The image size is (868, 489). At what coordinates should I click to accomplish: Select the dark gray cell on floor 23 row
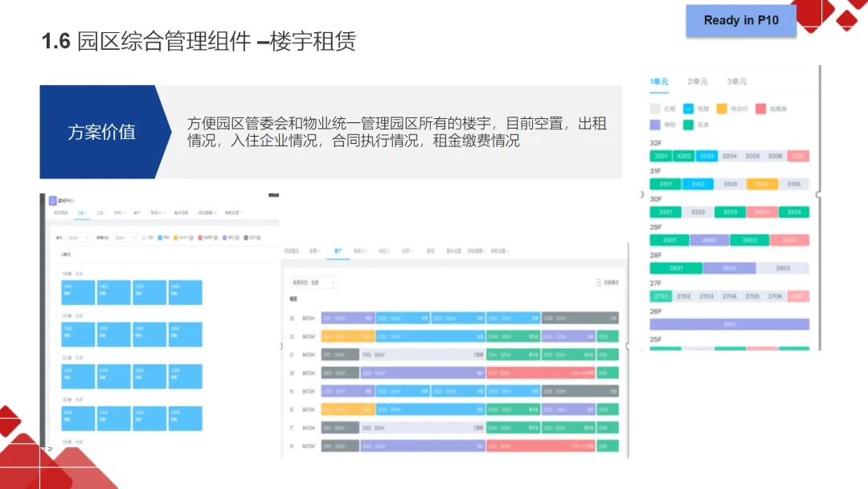[580, 318]
